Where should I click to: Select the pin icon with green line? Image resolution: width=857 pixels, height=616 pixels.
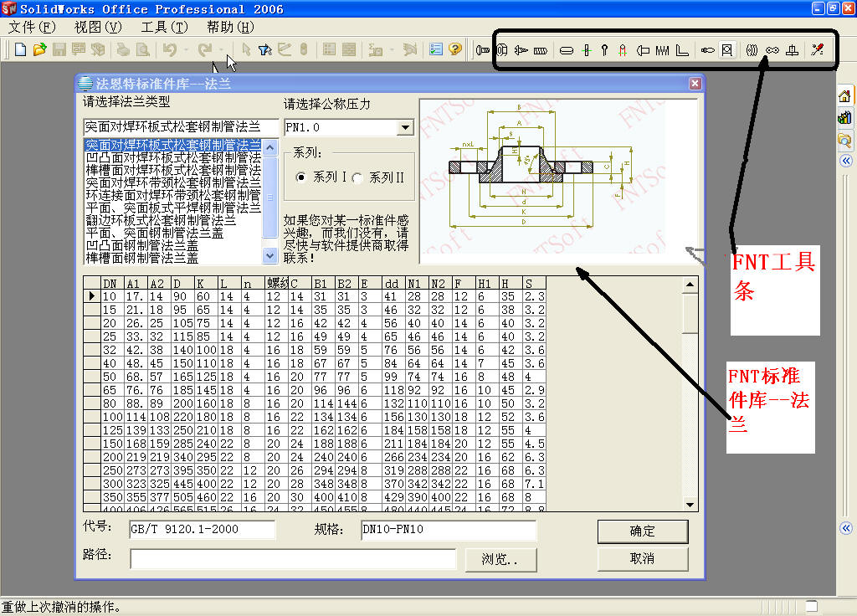click(x=587, y=50)
